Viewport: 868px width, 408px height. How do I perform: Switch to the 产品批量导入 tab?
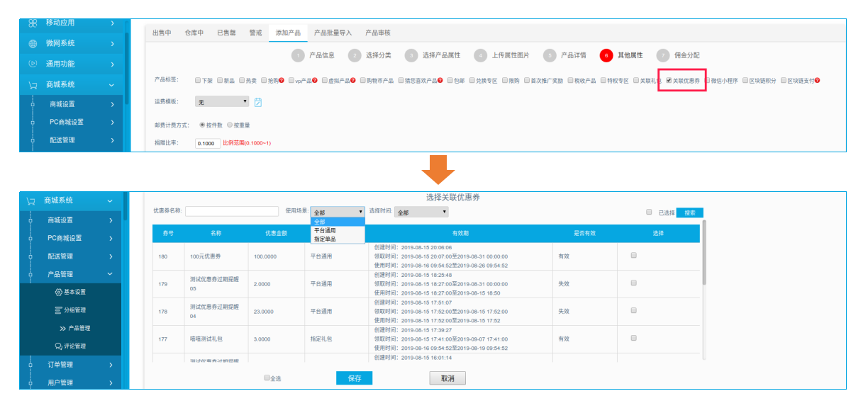(x=333, y=33)
